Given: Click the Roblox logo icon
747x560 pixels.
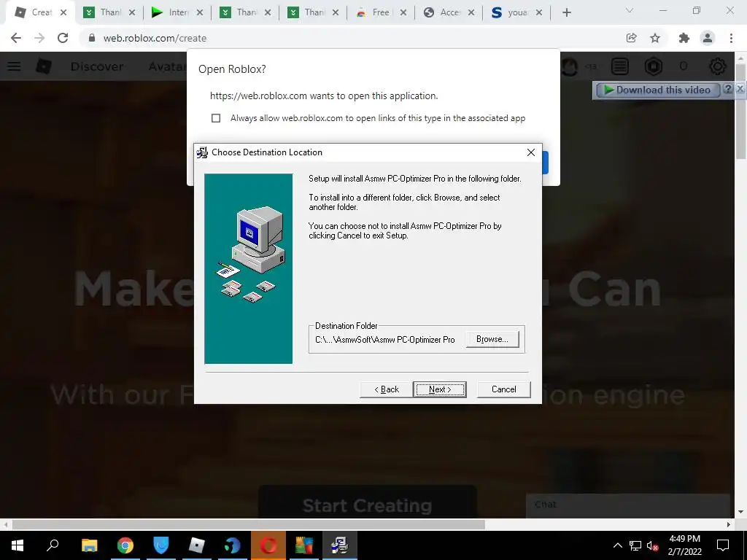Looking at the screenshot, I should [44, 66].
